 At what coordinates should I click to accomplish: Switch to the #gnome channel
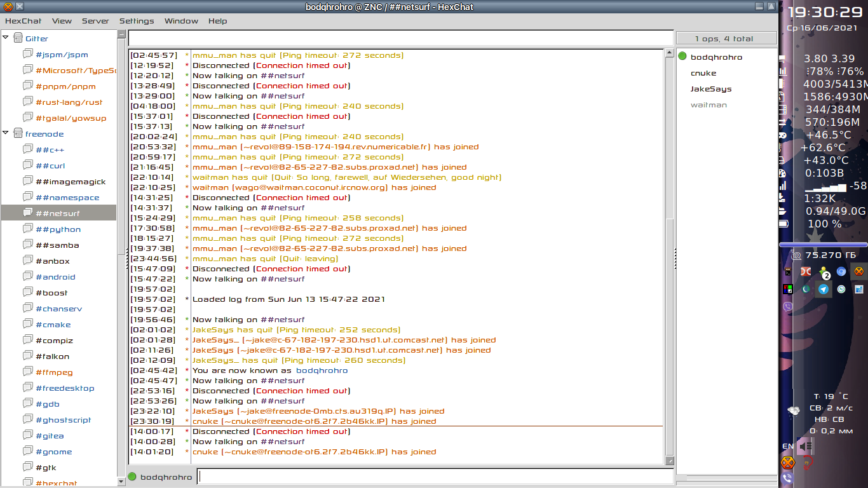point(53,452)
